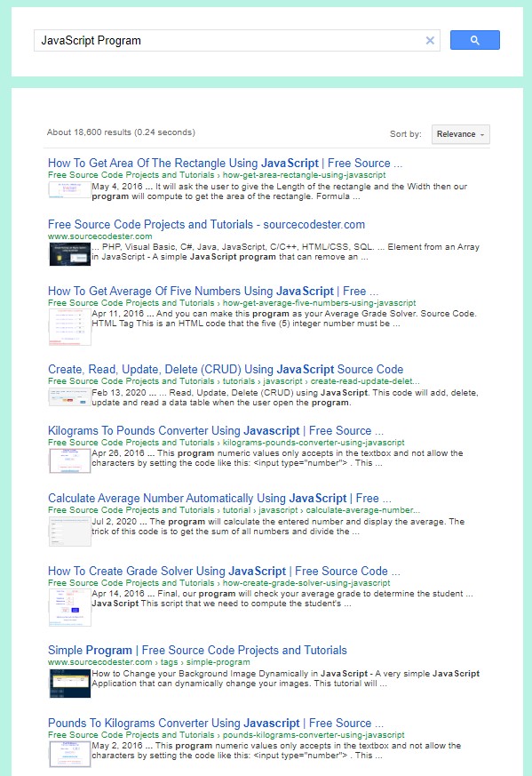
Task: Click dark thumbnail of sourcecodester.com result
Action: [69, 254]
